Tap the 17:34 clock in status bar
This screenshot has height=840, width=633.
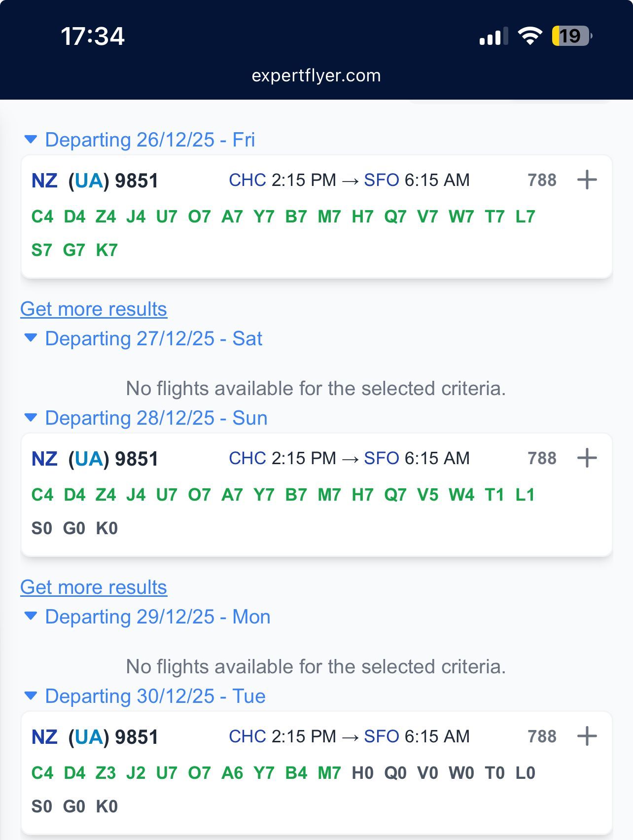(x=93, y=36)
